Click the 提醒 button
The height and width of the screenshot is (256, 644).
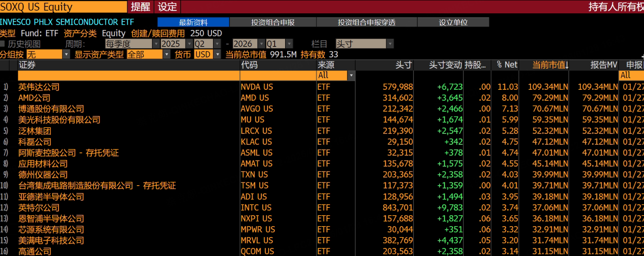[x=141, y=7]
